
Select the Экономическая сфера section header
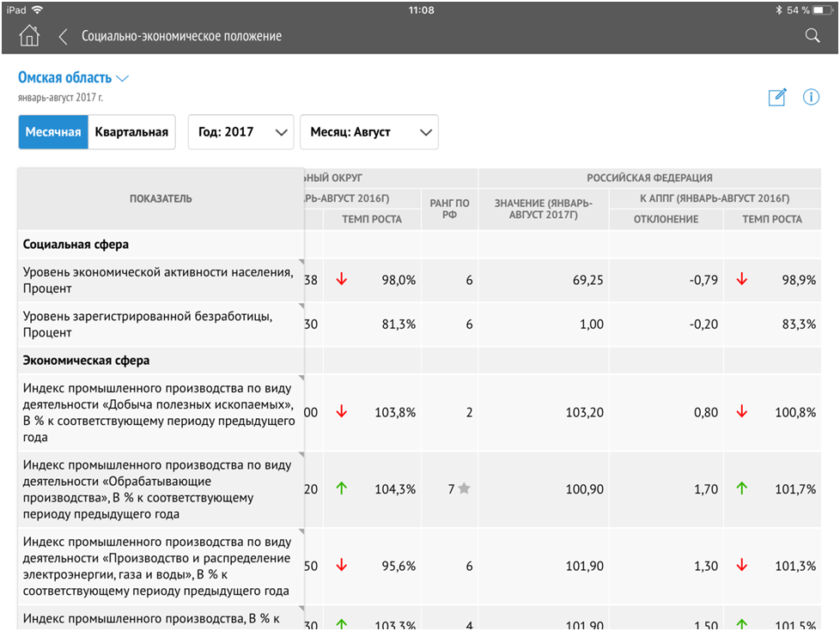coord(86,361)
